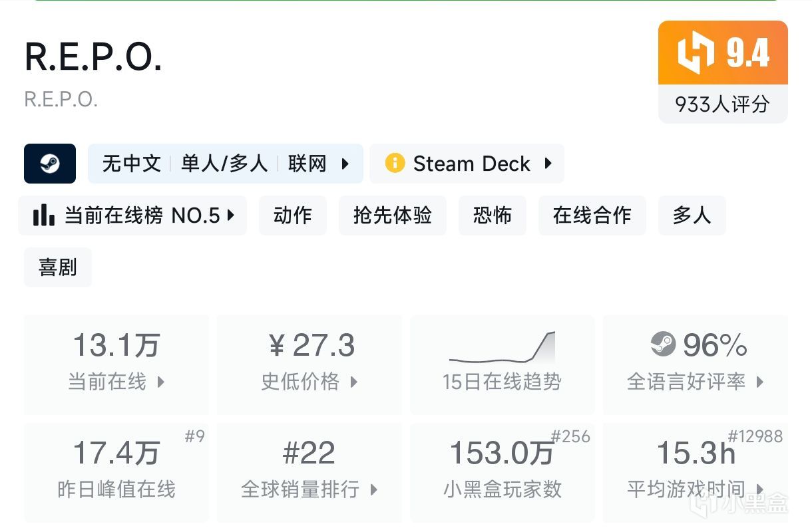The image size is (812, 532).
Task: Open the 全球销量排行 #22 stat
Action: pyautogui.click(x=309, y=472)
